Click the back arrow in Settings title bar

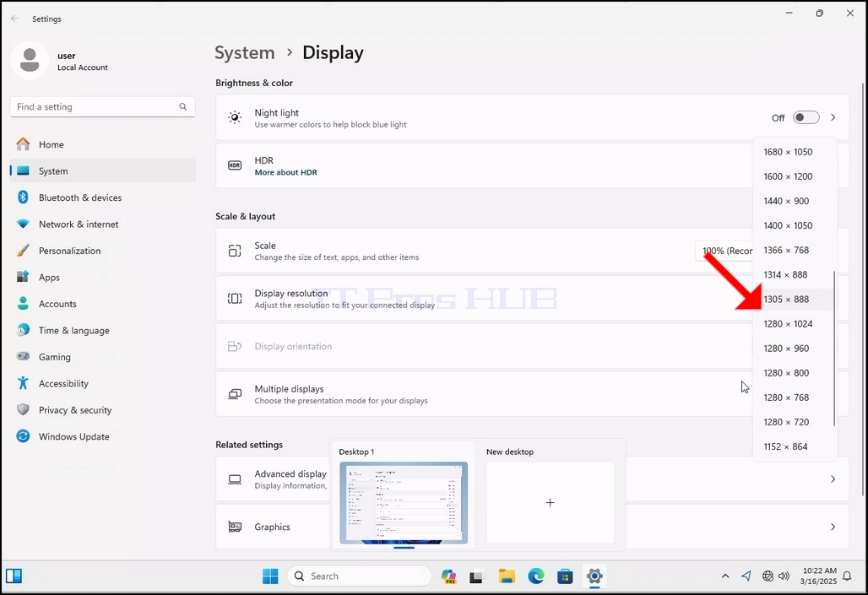15,19
